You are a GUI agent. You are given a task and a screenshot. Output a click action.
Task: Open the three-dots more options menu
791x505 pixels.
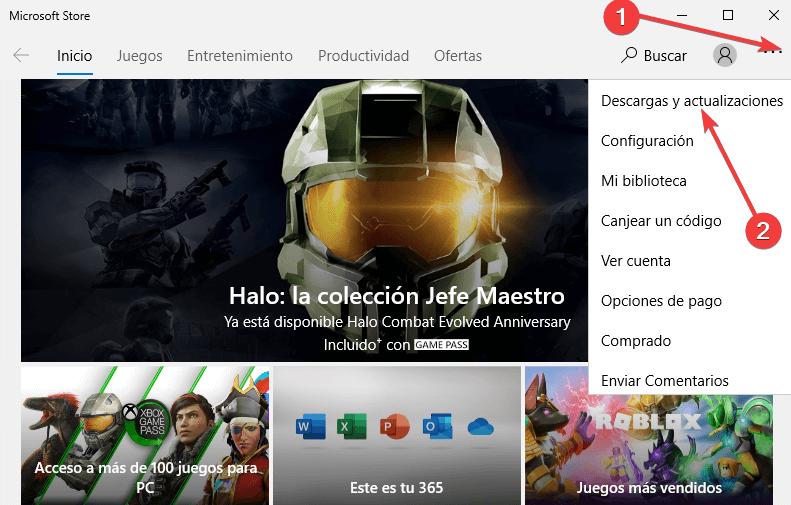tap(772, 52)
